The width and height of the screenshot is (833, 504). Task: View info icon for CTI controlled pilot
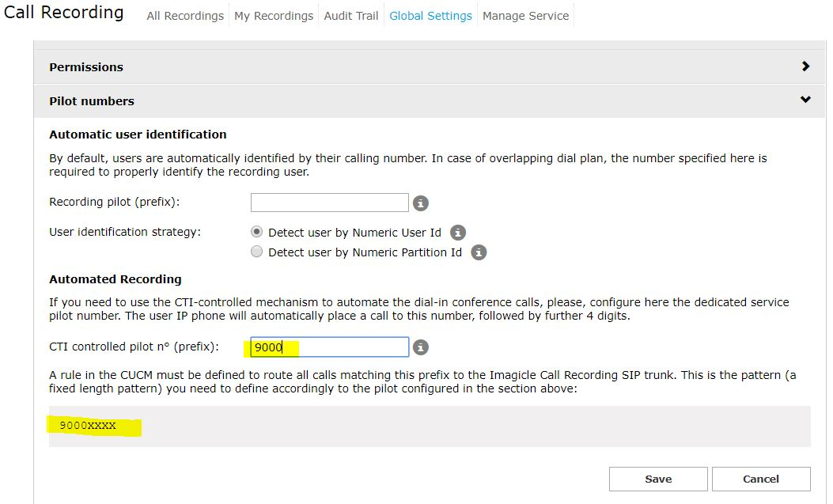point(421,347)
